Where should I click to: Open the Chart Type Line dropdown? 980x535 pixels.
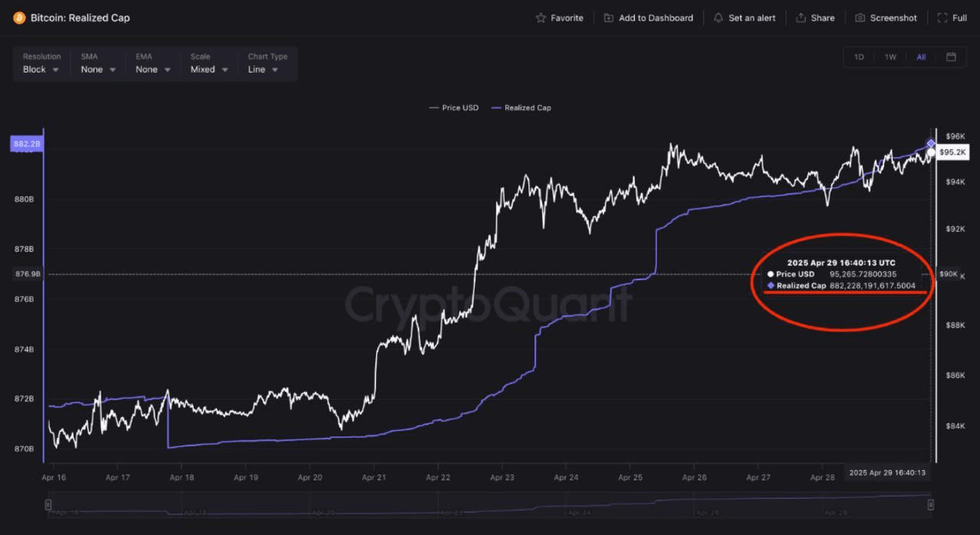[x=263, y=69]
